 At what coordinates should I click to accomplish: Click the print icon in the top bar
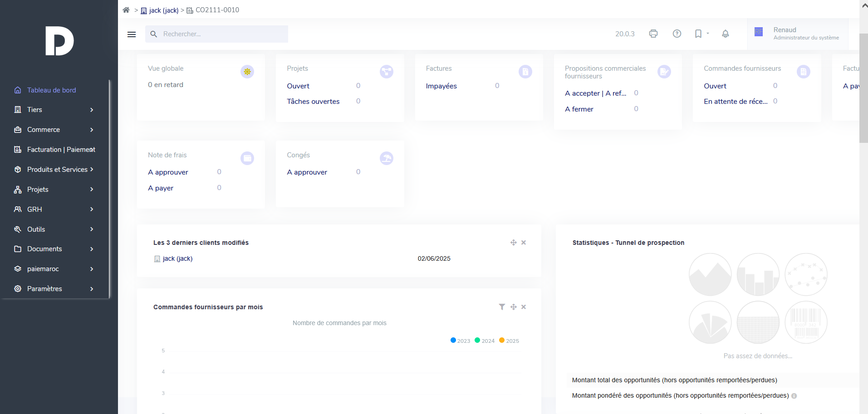point(653,34)
